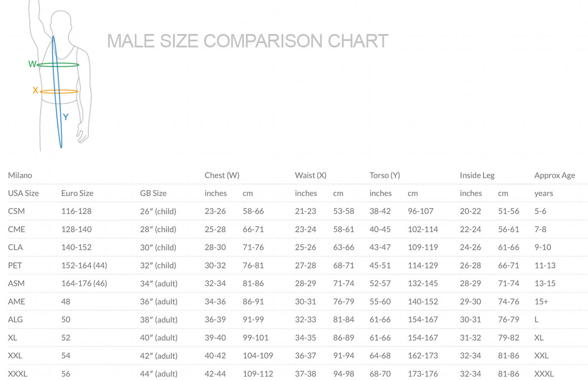The height and width of the screenshot is (380, 588).
Task: Select the CSM size row label
Action: click(16, 211)
